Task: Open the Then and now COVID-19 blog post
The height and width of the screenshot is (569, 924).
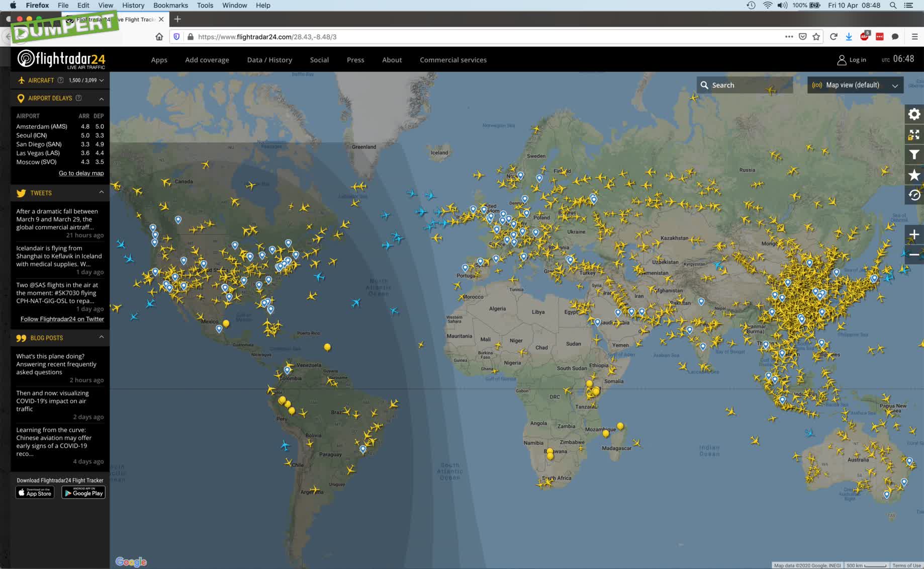Action: point(53,401)
